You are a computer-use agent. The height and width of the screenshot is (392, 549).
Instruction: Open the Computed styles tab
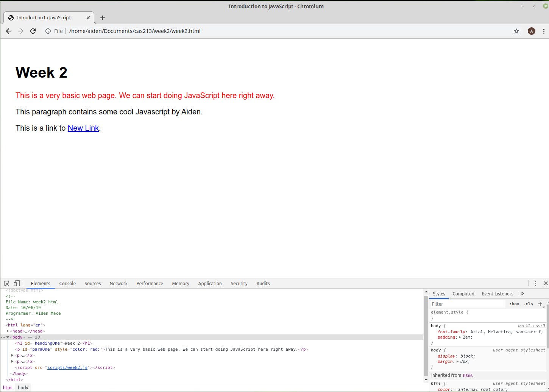(x=463, y=294)
